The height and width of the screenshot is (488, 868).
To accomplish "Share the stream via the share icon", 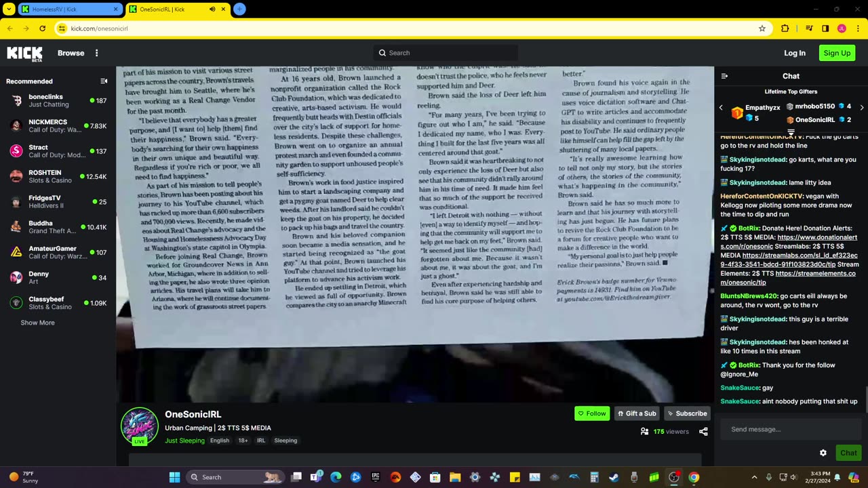I will (703, 431).
